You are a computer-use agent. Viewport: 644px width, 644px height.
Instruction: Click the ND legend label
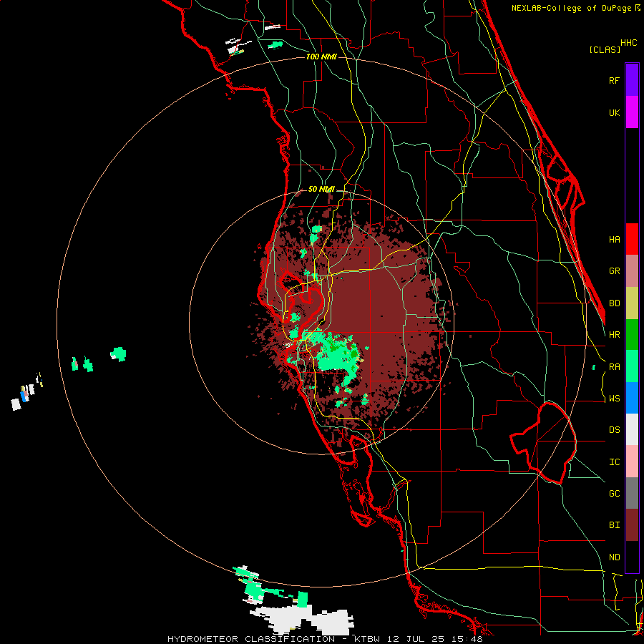[614, 557]
